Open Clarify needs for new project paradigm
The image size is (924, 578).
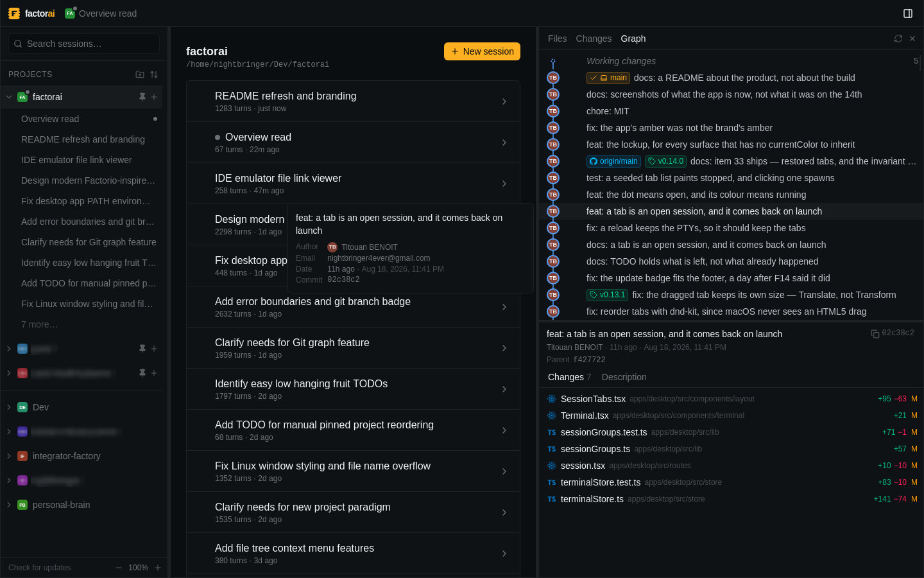pyautogui.click(x=353, y=512)
